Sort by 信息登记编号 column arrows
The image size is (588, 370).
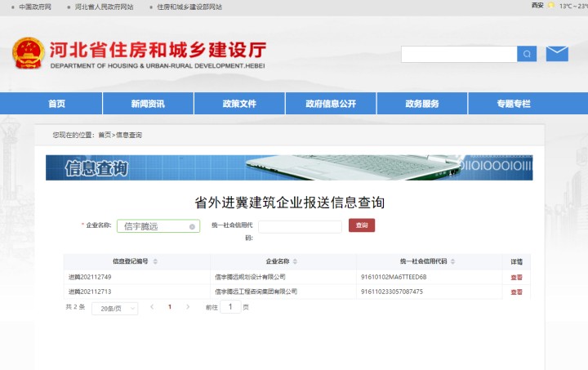155,261
